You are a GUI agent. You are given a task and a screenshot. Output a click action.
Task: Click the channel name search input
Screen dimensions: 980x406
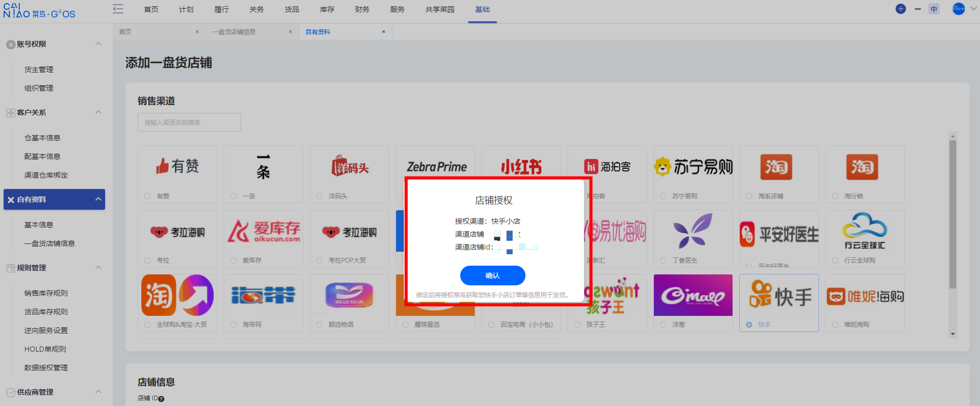(x=189, y=122)
